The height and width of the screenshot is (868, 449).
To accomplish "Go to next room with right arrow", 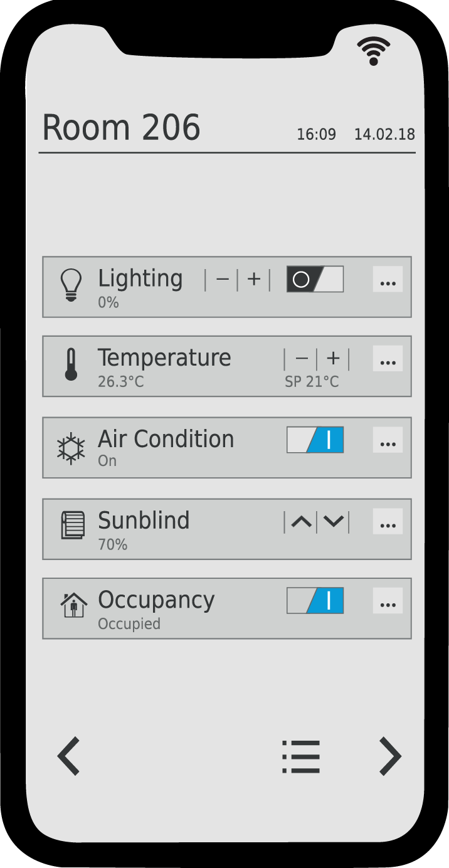I will [x=390, y=756].
